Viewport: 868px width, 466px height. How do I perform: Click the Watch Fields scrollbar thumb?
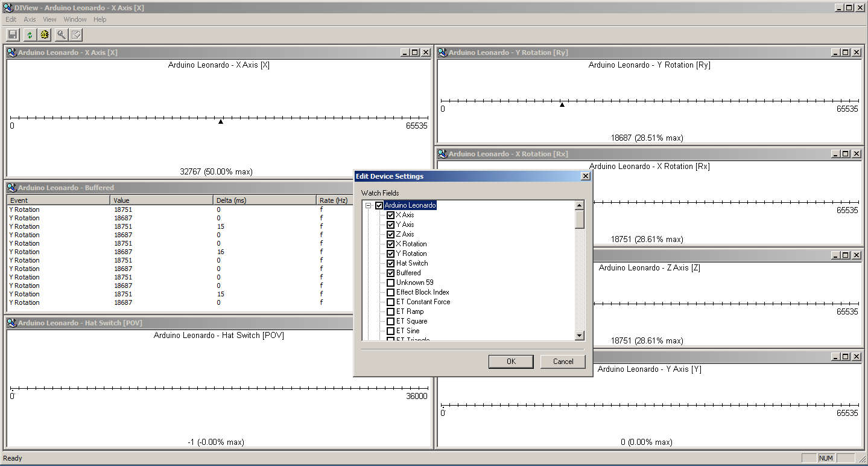pyautogui.click(x=580, y=219)
